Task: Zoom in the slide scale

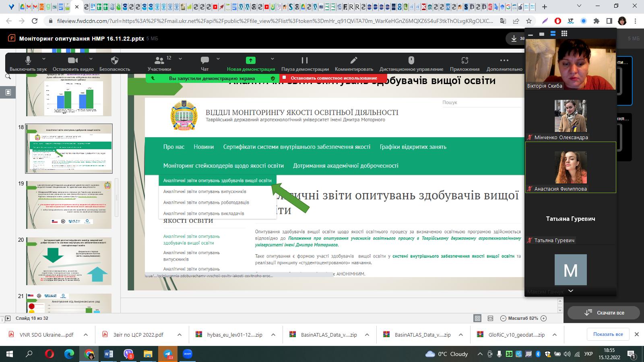Action: [543, 318]
